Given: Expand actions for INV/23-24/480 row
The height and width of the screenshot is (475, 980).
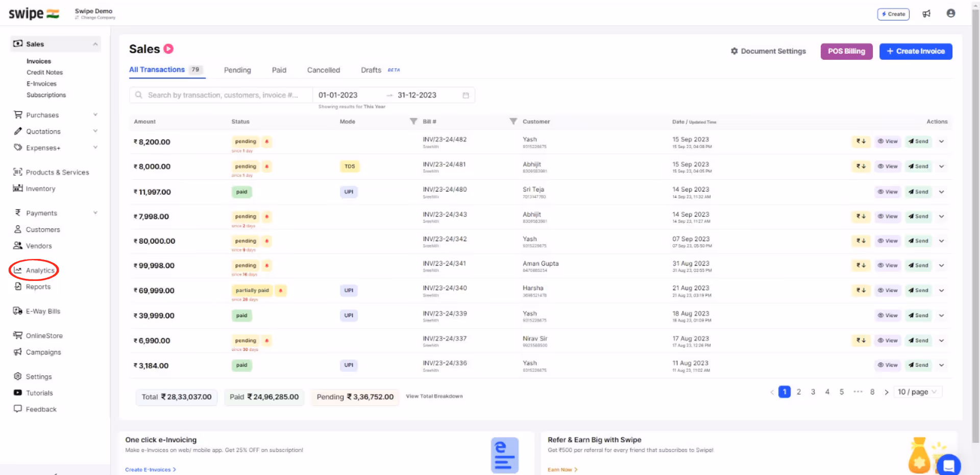Looking at the screenshot, I should coord(942,192).
